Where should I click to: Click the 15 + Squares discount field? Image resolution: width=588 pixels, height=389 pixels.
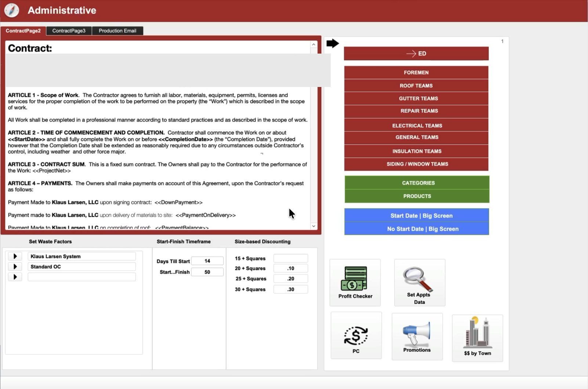(291, 258)
